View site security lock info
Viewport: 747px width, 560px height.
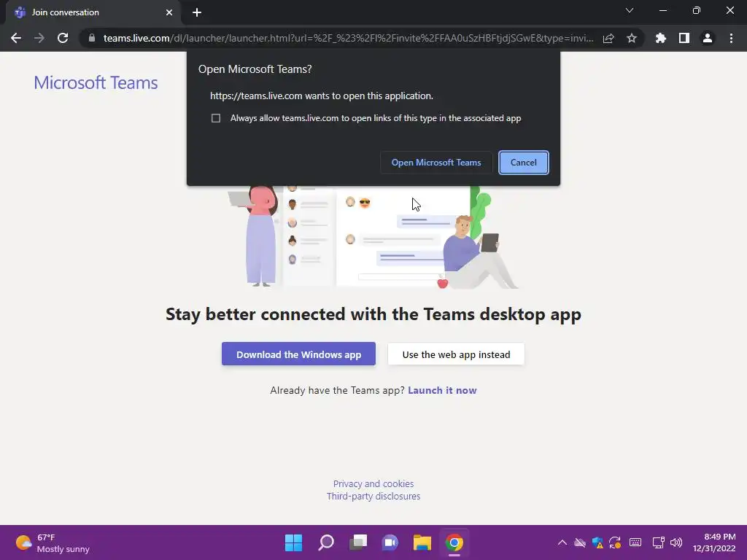pyautogui.click(x=92, y=38)
